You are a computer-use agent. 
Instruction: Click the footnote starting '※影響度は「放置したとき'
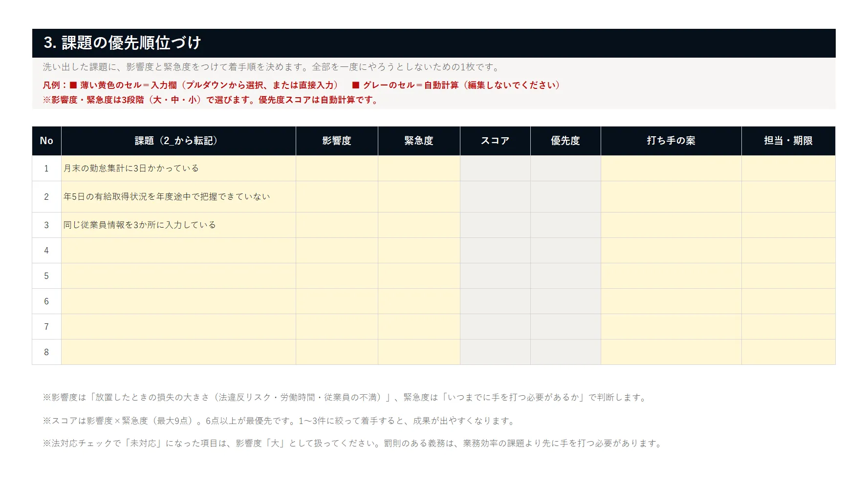(346, 398)
